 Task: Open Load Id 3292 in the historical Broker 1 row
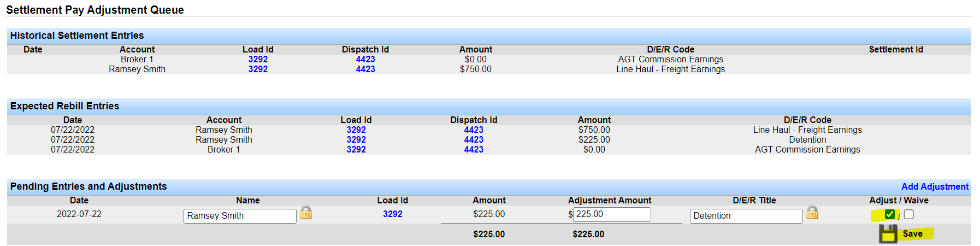pyautogui.click(x=258, y=60)
